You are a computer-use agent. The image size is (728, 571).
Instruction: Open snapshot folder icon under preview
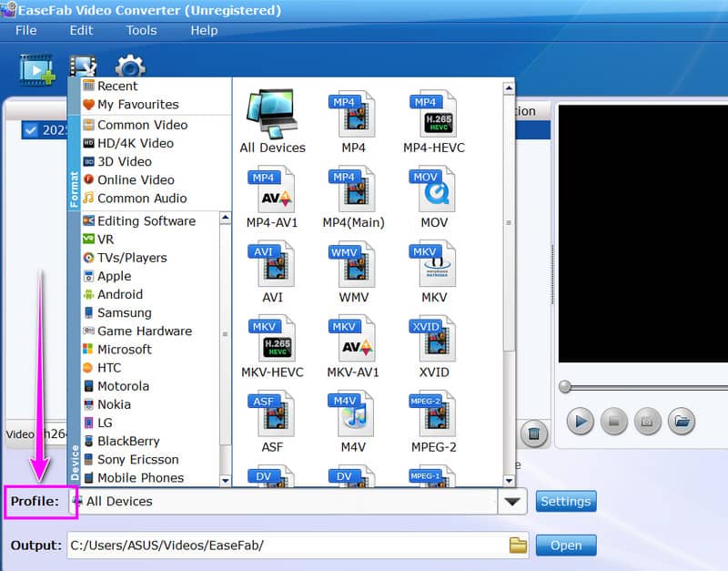point(682,422)
